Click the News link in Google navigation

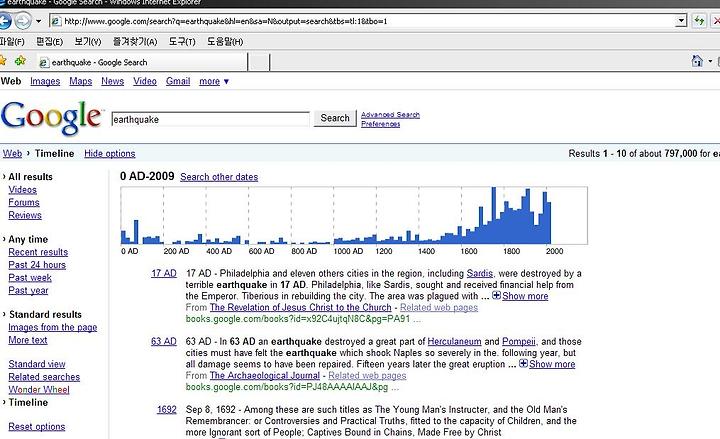tap(112, 81)
